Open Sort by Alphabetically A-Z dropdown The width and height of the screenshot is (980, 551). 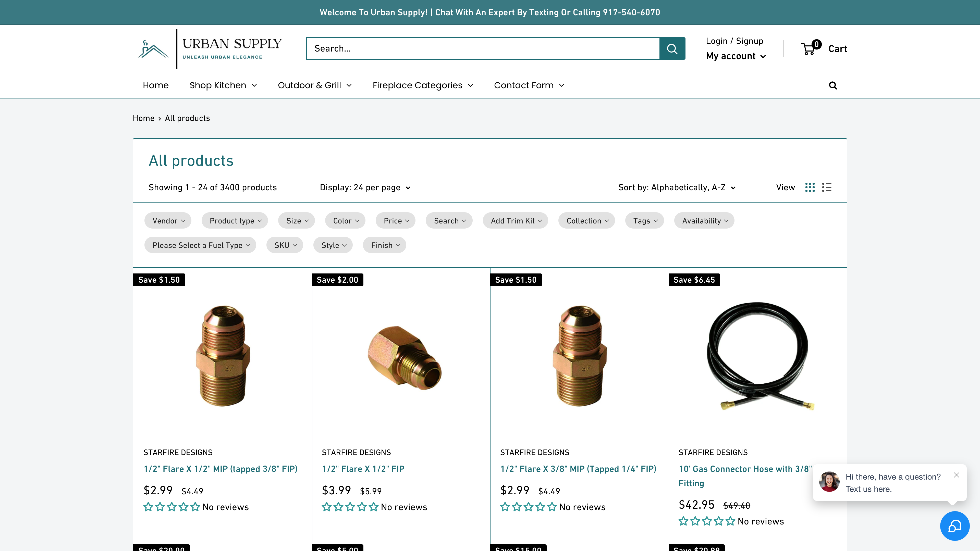[677, 187]
